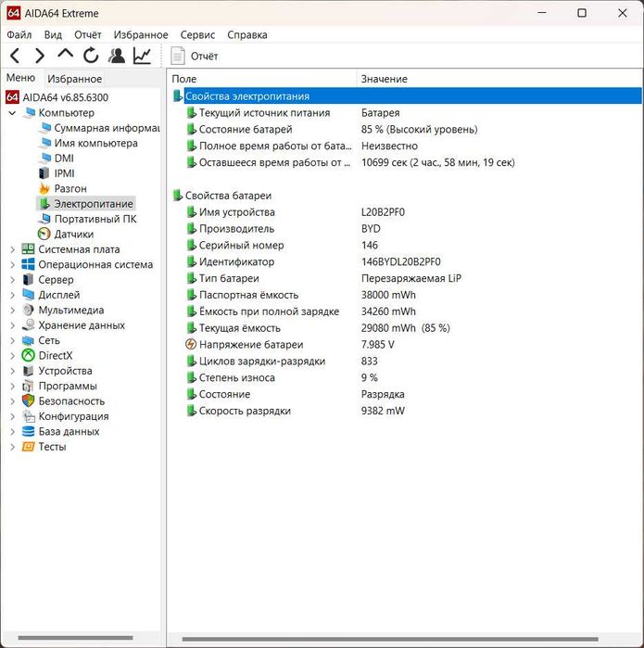
Task: Click the База данных database icon
Action: [28, 431]
